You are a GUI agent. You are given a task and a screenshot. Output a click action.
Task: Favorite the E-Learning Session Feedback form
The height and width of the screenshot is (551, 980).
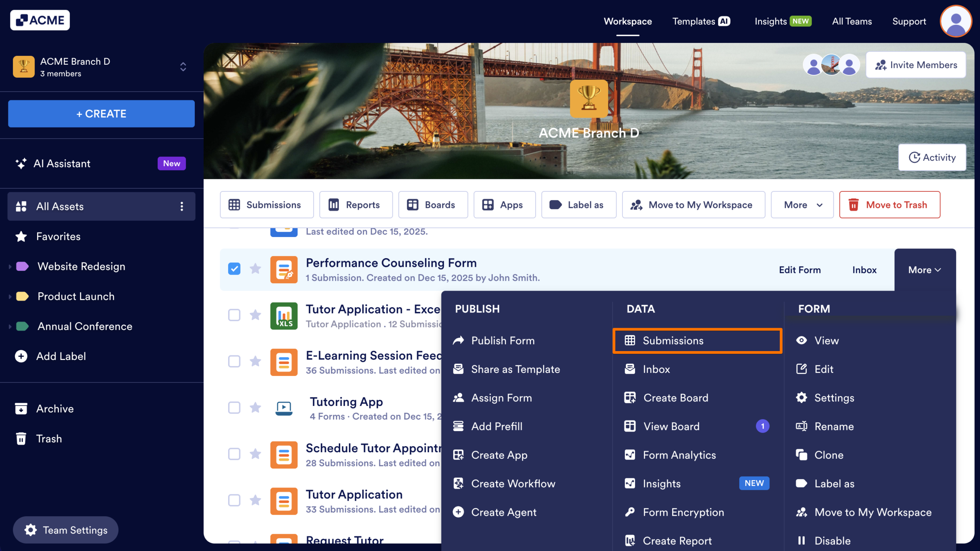click(255, 361)
